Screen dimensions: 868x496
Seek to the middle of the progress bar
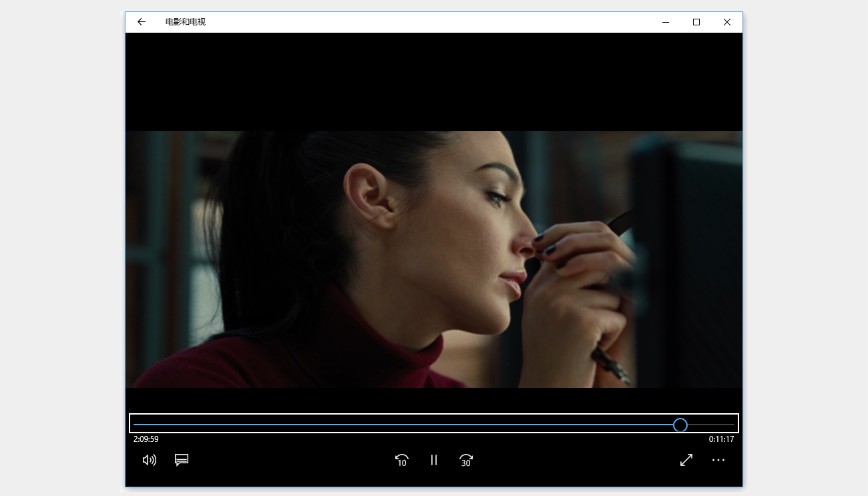pos(434,425)
